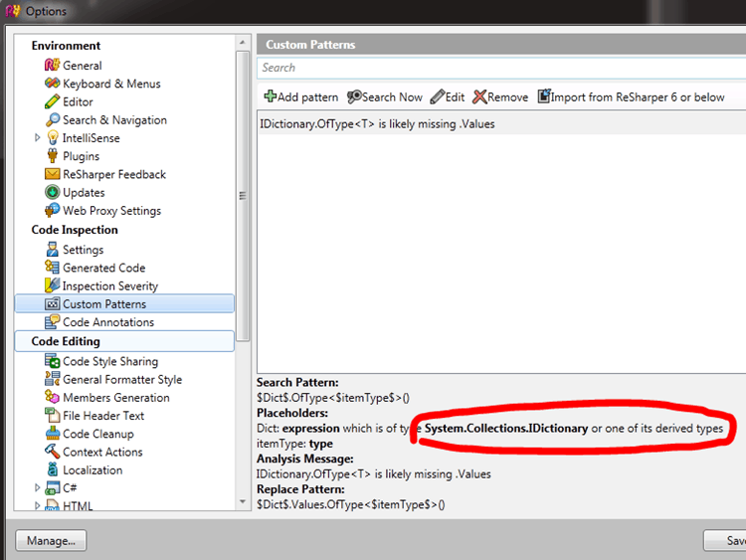Select the Plugins item in the tree
The width and height of the screenshot is (746, 560).
click(81, 156)
